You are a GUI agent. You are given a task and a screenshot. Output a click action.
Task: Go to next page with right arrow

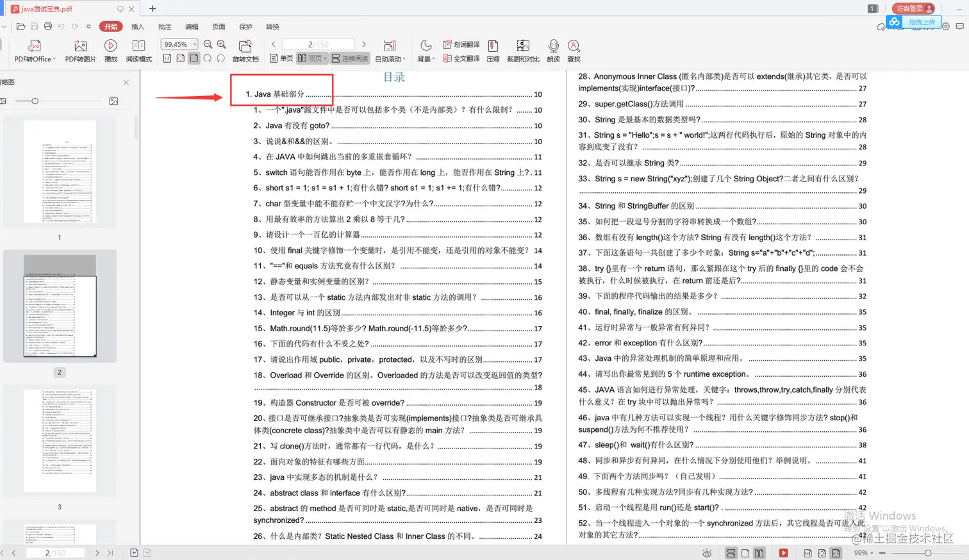[364, 44]
